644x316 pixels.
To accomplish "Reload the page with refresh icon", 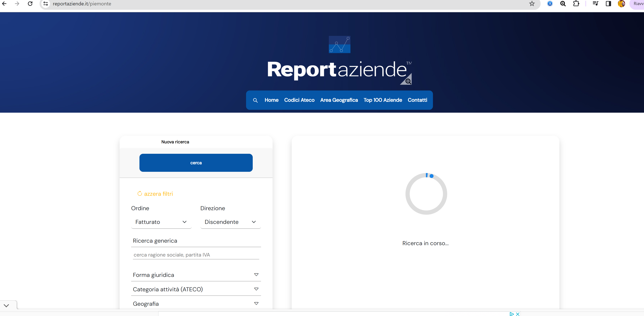I will click(30, 4).
